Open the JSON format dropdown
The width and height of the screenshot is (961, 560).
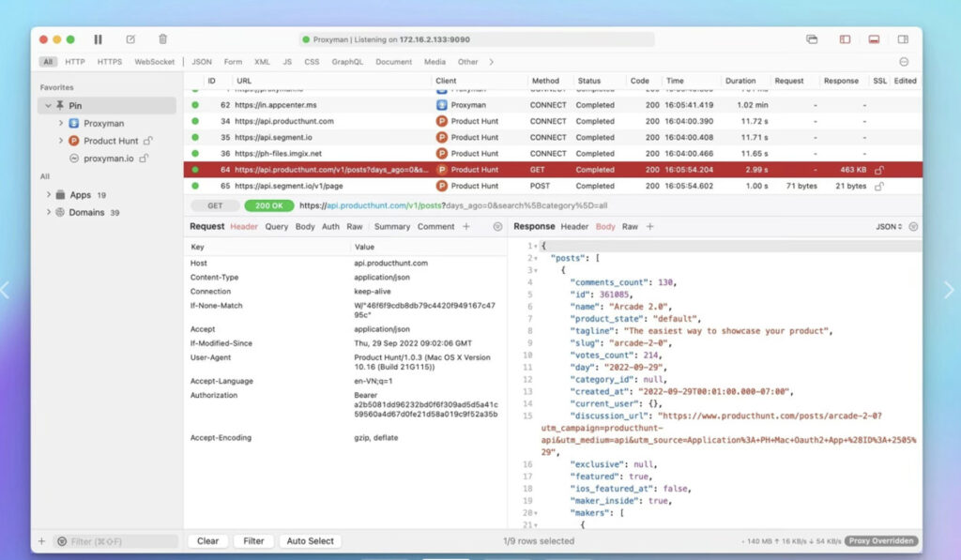889,227
